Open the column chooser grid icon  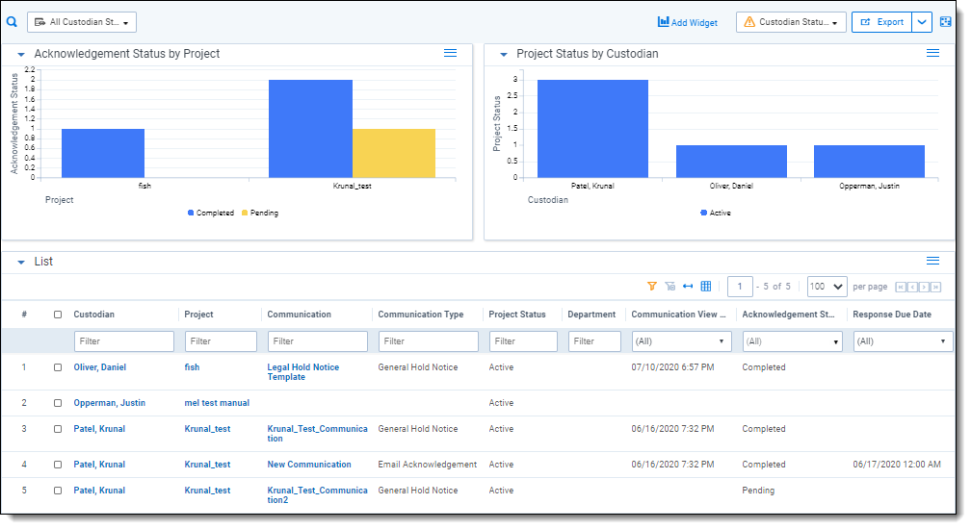click(x=706, y=286)
